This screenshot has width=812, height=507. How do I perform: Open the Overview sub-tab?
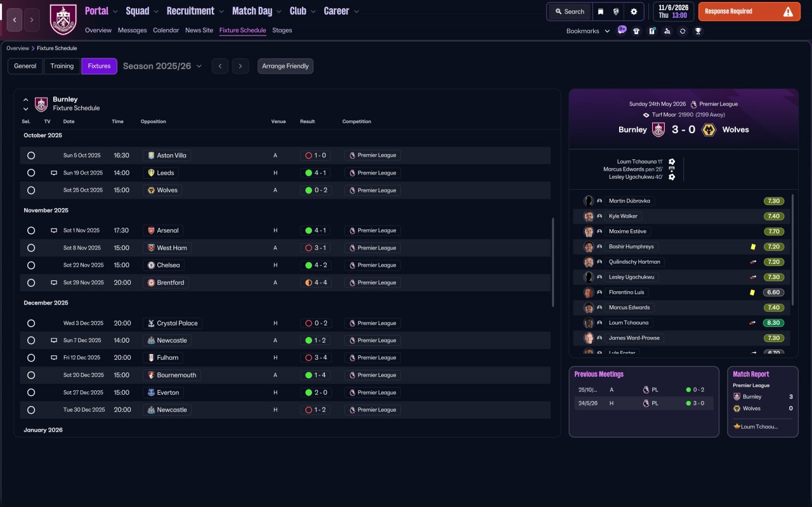tap(98, 30)
